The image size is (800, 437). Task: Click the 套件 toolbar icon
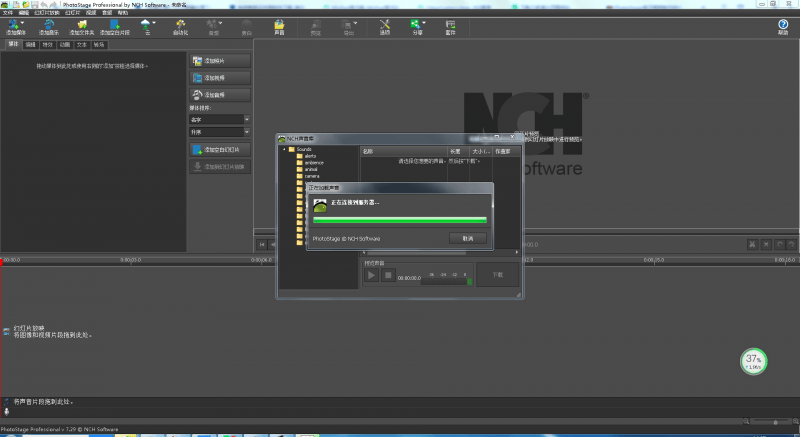[450, 26]
